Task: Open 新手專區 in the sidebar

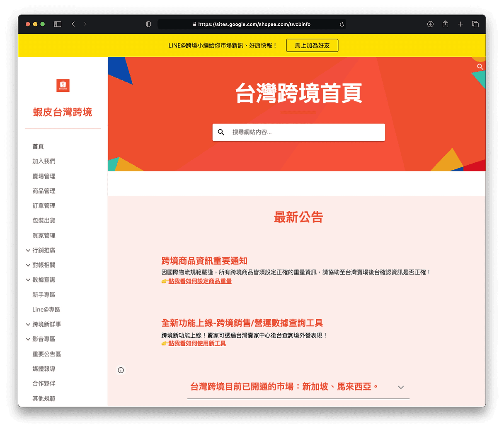Action: click(44, 295)
